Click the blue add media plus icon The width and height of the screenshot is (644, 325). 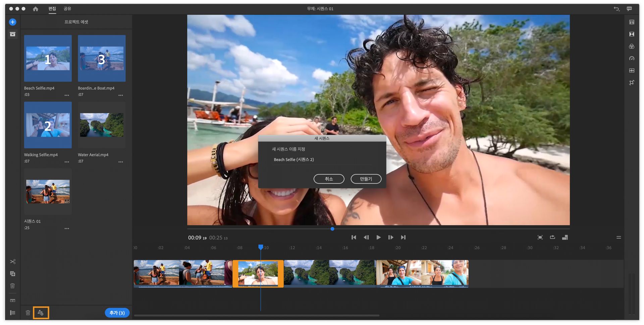(12, 22)
